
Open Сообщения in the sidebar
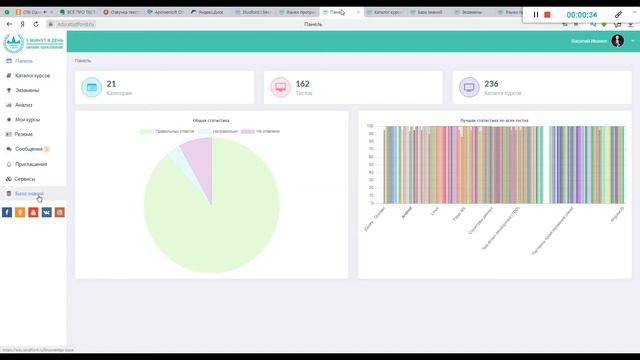pos(29,149)
